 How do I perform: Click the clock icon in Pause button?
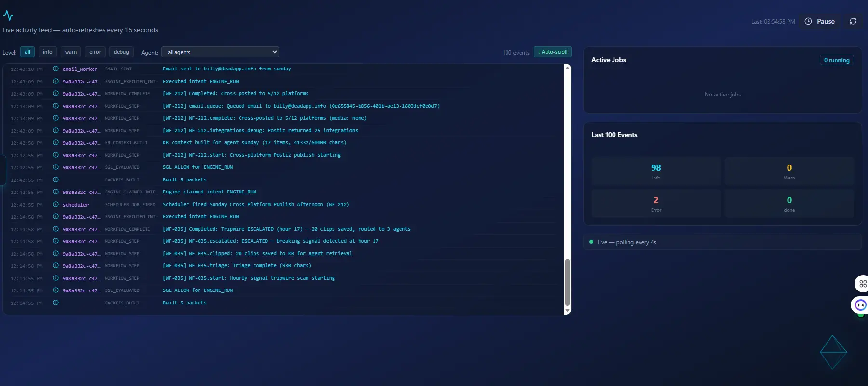(808, 21)
